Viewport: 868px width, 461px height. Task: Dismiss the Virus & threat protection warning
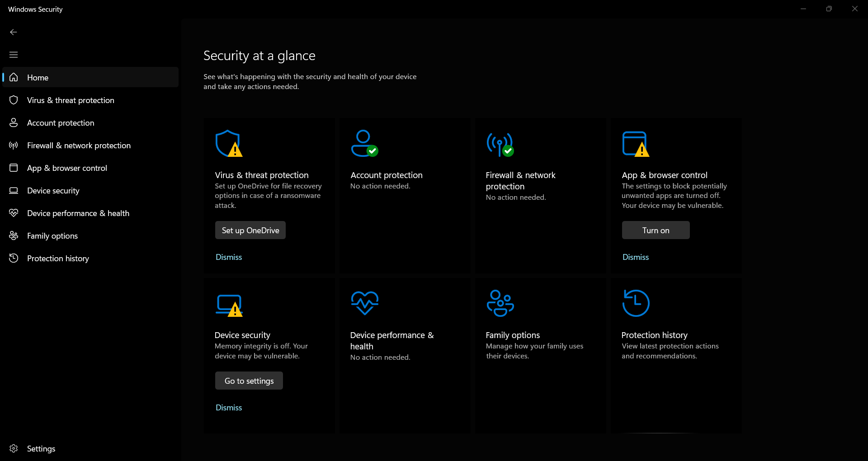point(229,257)
